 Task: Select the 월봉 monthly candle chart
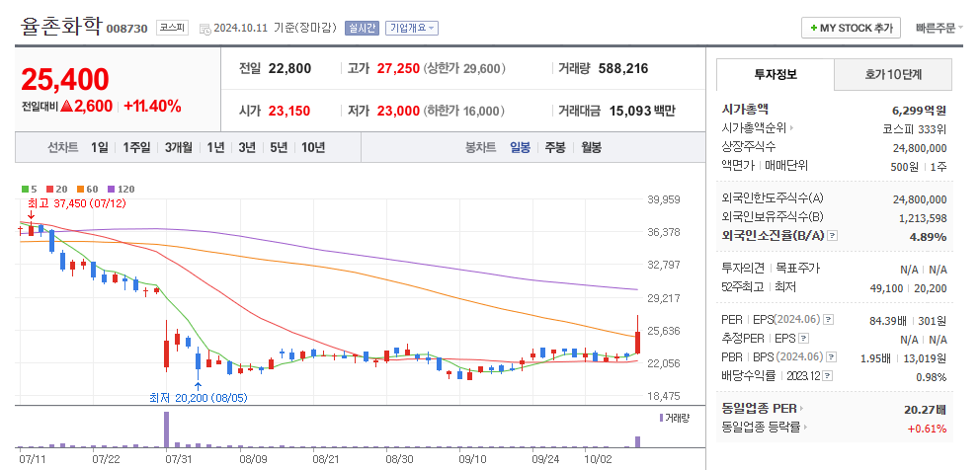(x=591, y=147)
